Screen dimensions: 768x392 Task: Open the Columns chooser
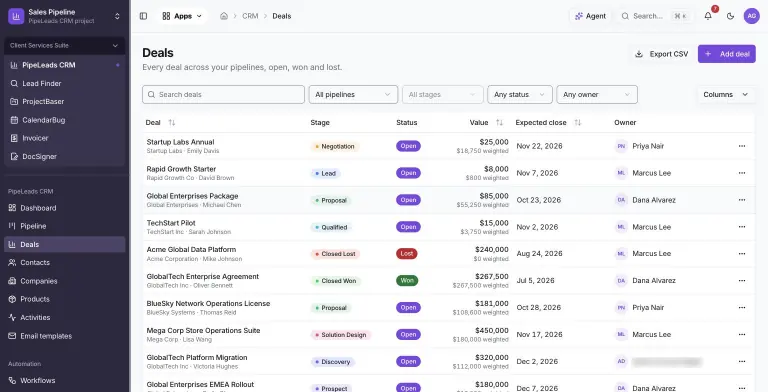click(x=726, y=95)
